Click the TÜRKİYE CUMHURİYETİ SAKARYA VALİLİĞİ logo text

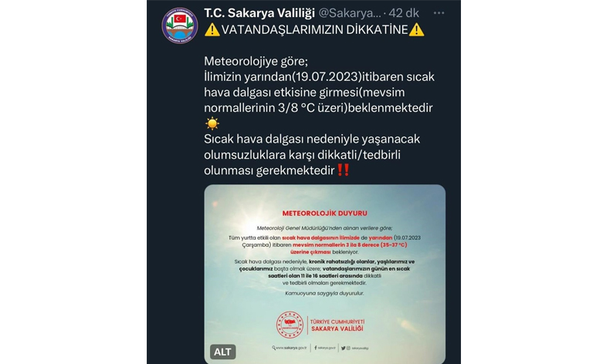coord(337,325)
